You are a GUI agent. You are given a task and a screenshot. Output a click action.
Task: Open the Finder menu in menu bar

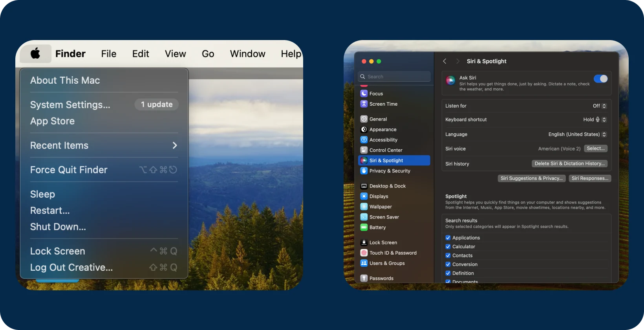pyautogui.click(x=70, y=54)
